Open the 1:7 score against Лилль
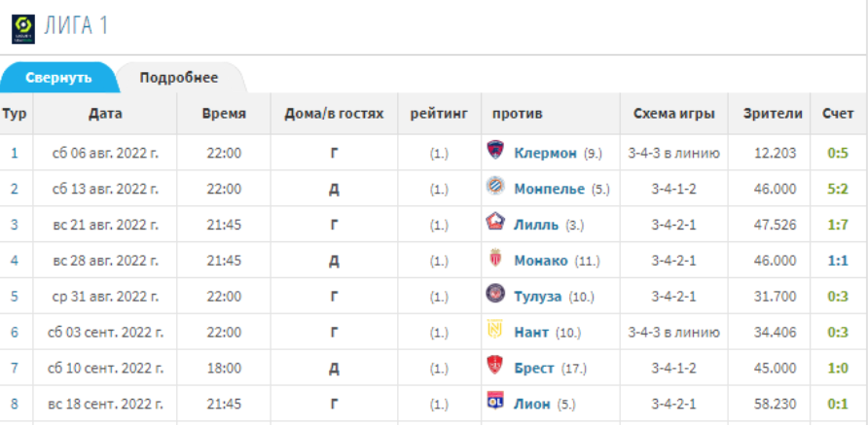Image resolution: width=868 pixels, height=426 pixels. 838,225
